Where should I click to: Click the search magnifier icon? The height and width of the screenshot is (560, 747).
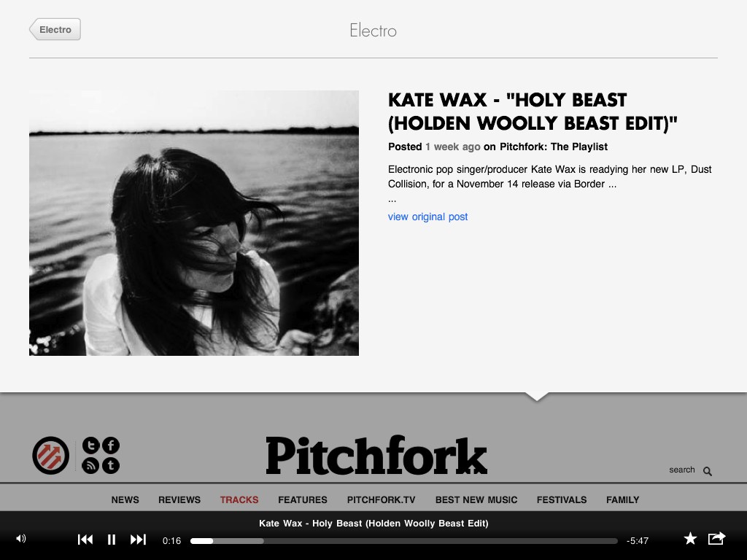[x=708, y=471]
